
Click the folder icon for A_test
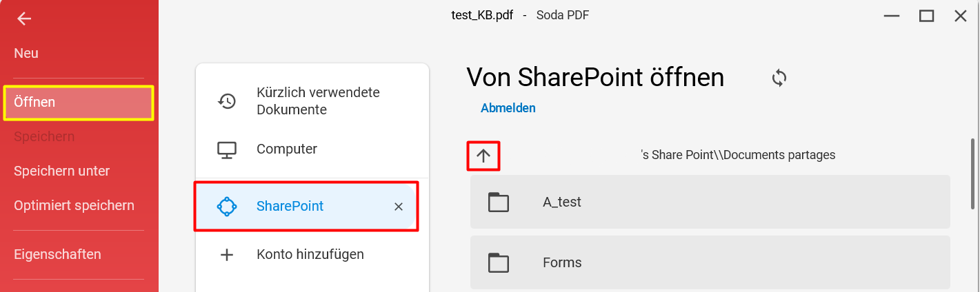point(498,202)
